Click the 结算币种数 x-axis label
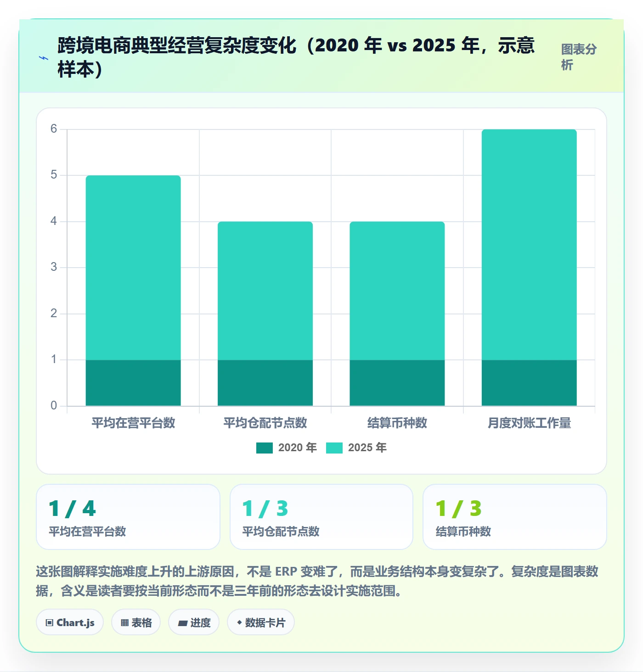643x672 pixels. [x=397, y=423]
